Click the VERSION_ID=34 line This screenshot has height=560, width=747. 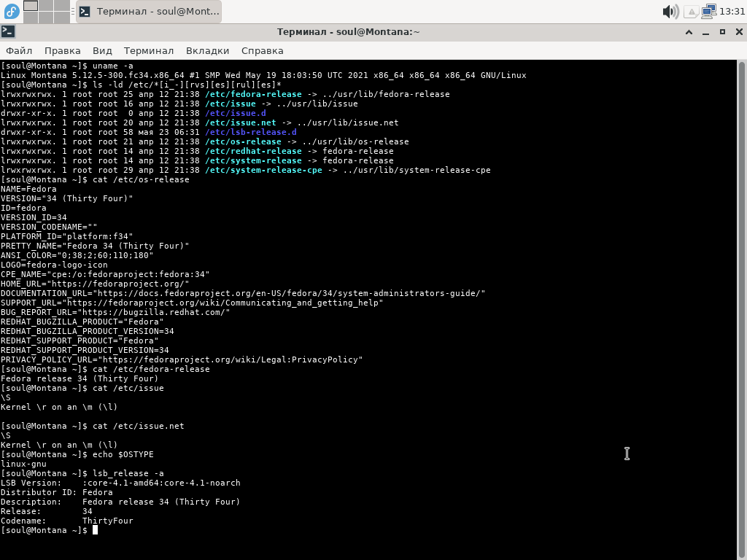click(34, 217)
